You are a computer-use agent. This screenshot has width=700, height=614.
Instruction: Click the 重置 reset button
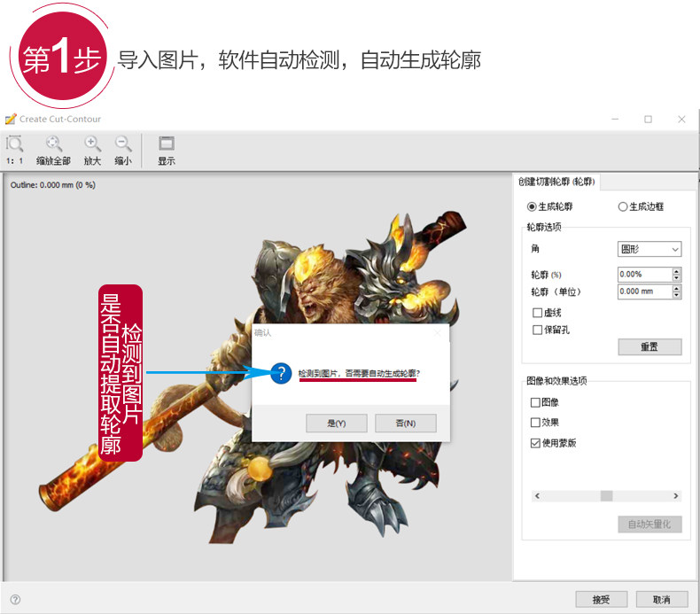coord(649,346)
